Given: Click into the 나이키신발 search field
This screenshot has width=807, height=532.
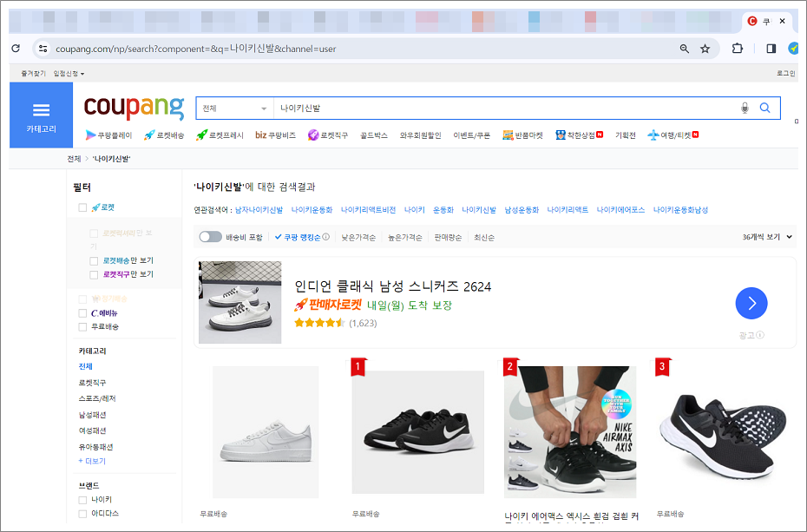Looking at the screenshot, I should [x=504, y=108].
